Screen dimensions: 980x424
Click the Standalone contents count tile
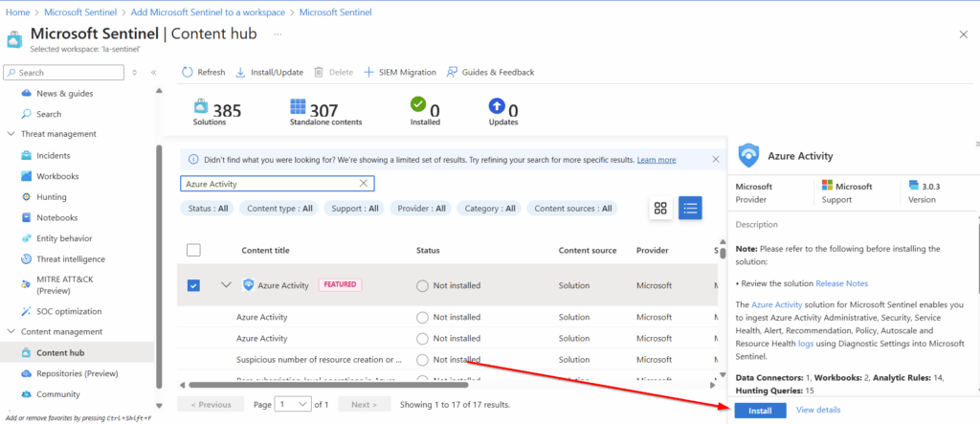325,111
